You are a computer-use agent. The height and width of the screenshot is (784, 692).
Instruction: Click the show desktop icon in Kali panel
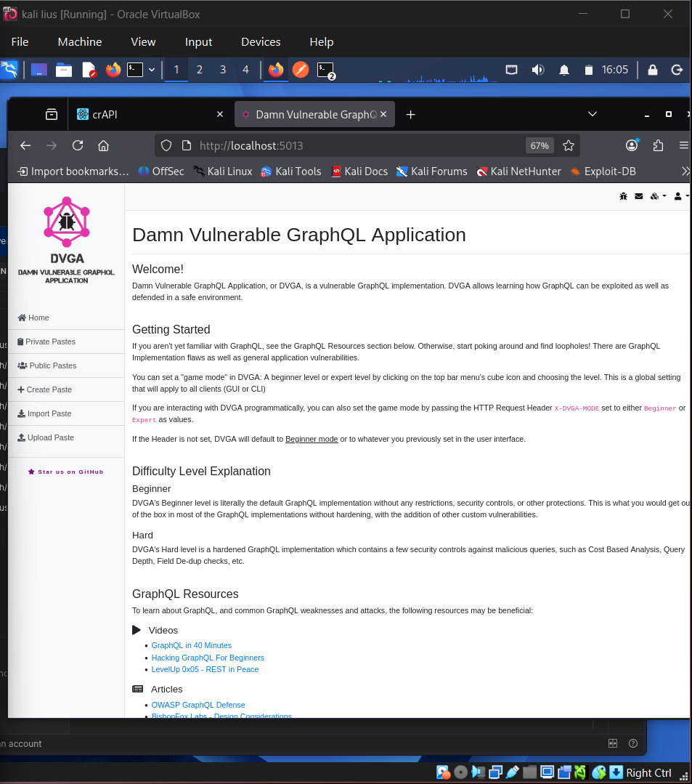point(39,70)
